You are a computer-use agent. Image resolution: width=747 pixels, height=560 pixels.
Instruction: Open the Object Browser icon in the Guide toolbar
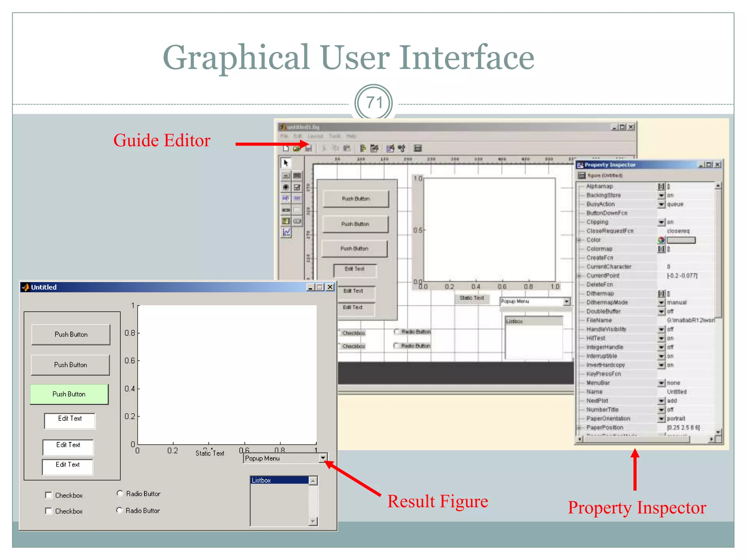[402, 148]
